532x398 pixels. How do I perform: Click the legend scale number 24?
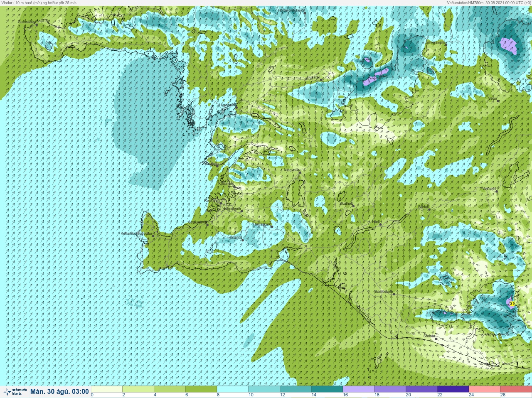click(471, 395)
